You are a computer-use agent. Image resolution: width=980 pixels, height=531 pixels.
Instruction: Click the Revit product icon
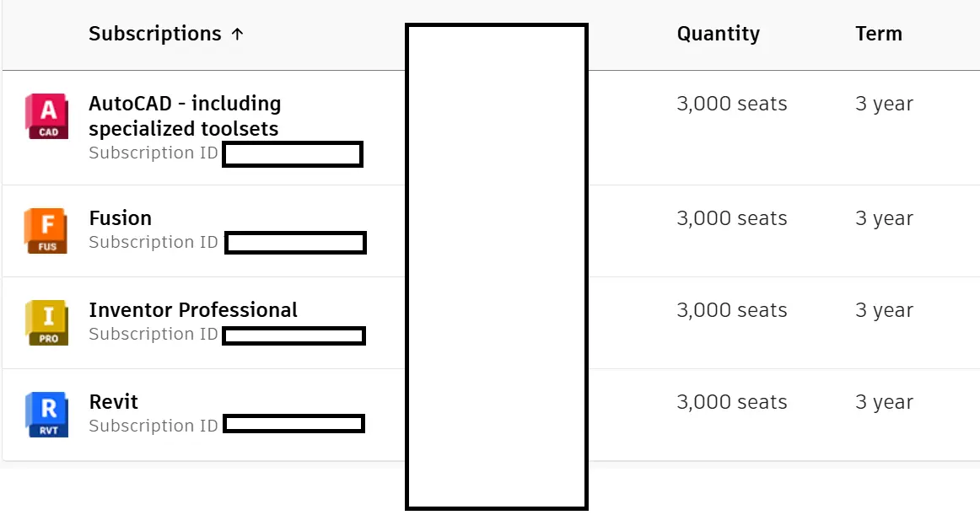click(x=47, y=414)
